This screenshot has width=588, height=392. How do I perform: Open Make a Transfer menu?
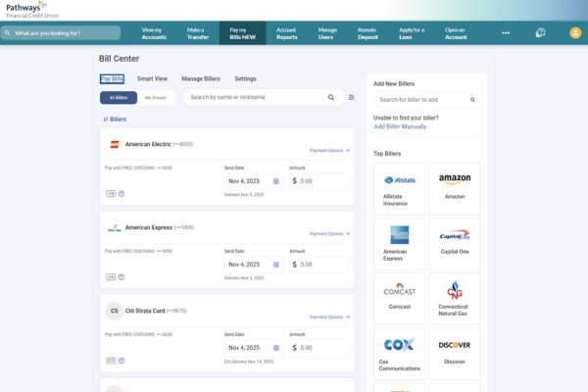(198, 33)
